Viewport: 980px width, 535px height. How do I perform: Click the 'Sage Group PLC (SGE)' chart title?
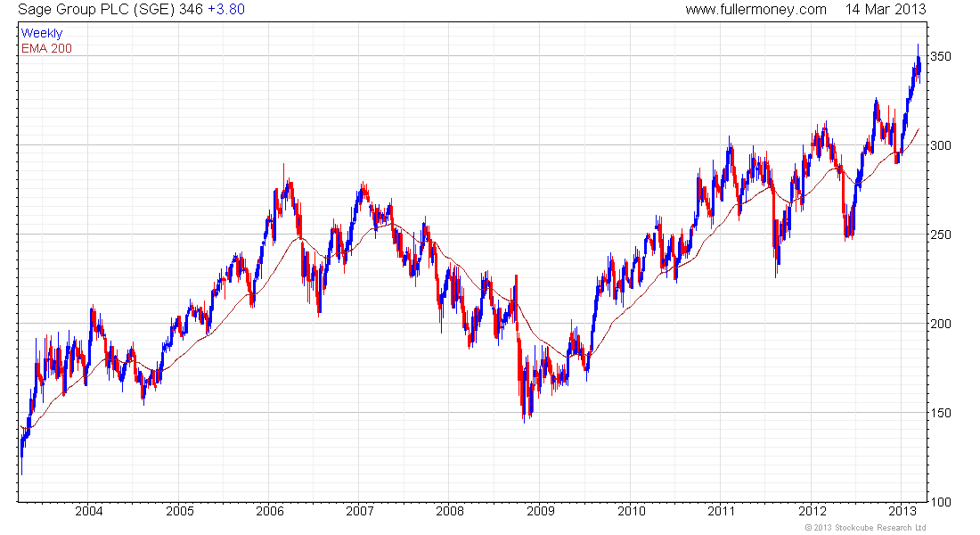click(96, 10)
